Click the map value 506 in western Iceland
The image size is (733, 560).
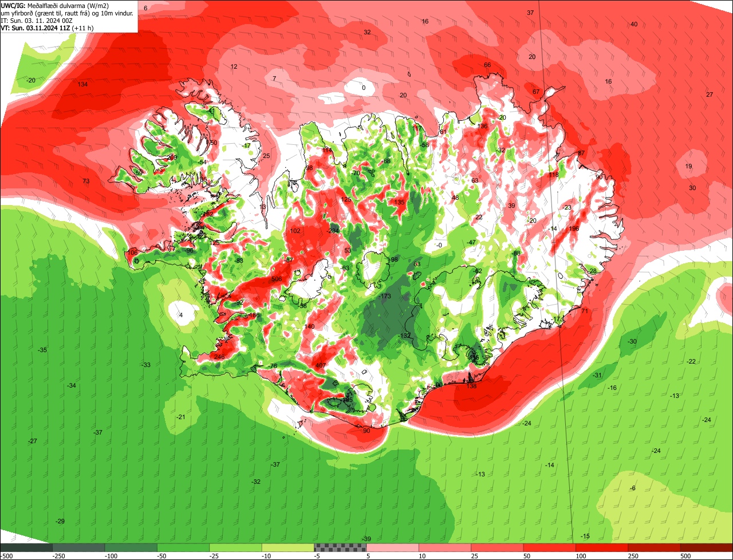pos(277,279)
